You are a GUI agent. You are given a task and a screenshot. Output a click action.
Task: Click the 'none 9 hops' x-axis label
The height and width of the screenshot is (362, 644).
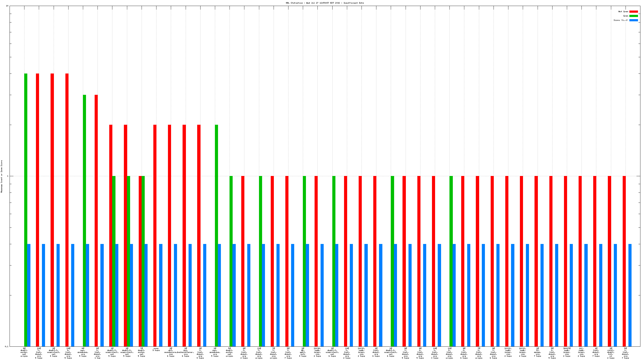(x=156, y=349)
